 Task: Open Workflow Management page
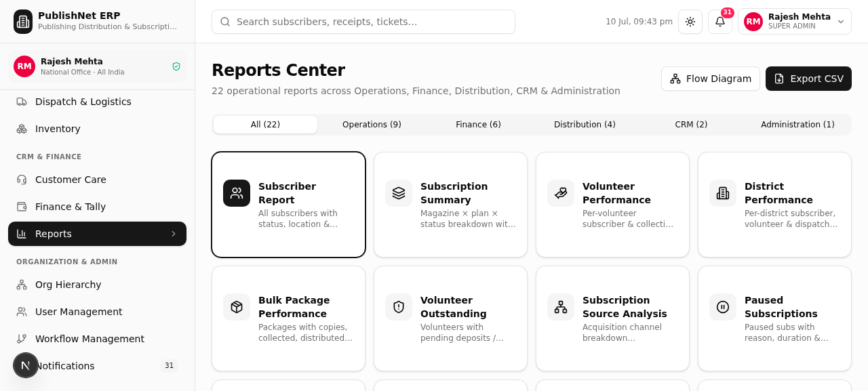[97, 339]
